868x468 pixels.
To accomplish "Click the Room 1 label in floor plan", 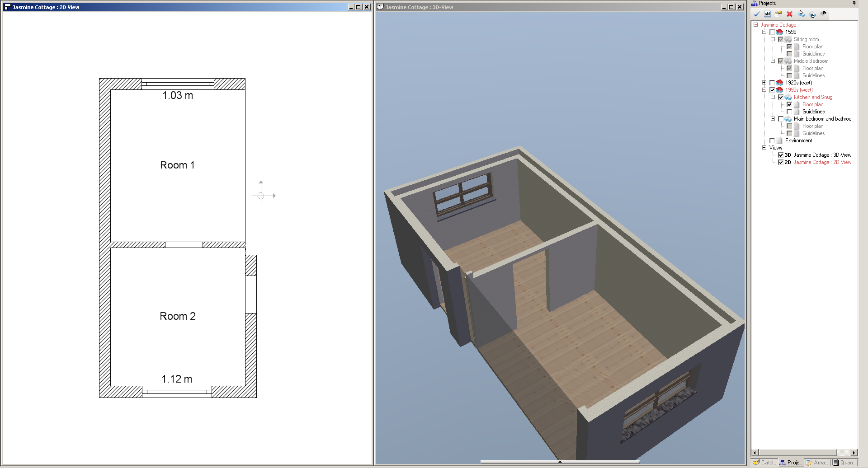I will point(177,165).
